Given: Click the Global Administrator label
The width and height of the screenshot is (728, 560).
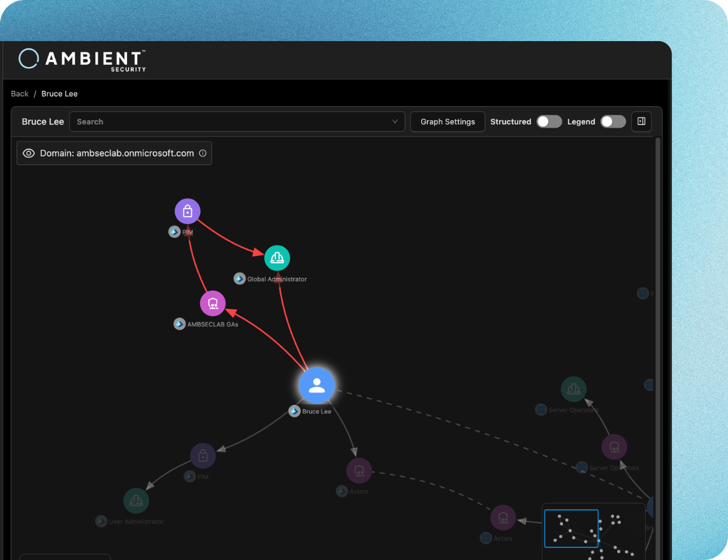Looking at the screenshot, I should 277,279.
